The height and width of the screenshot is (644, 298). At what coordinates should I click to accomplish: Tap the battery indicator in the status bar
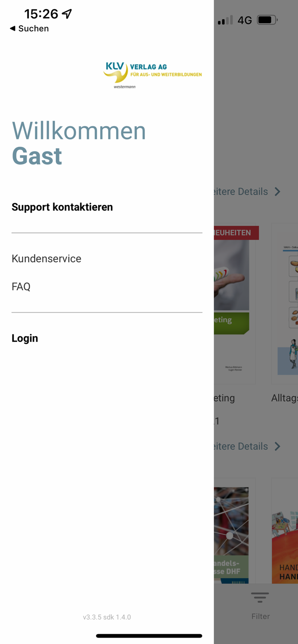[x=267, y=19]
